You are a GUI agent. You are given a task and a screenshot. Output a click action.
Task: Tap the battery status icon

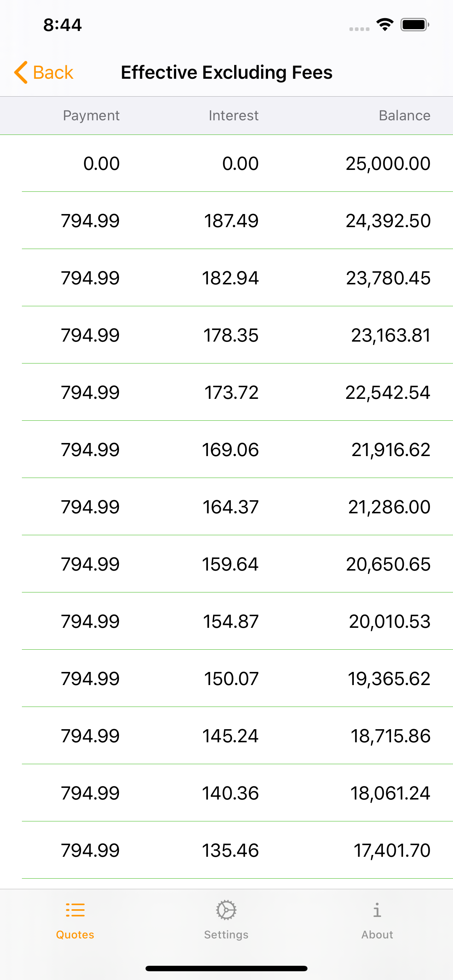tap(414, 25)
